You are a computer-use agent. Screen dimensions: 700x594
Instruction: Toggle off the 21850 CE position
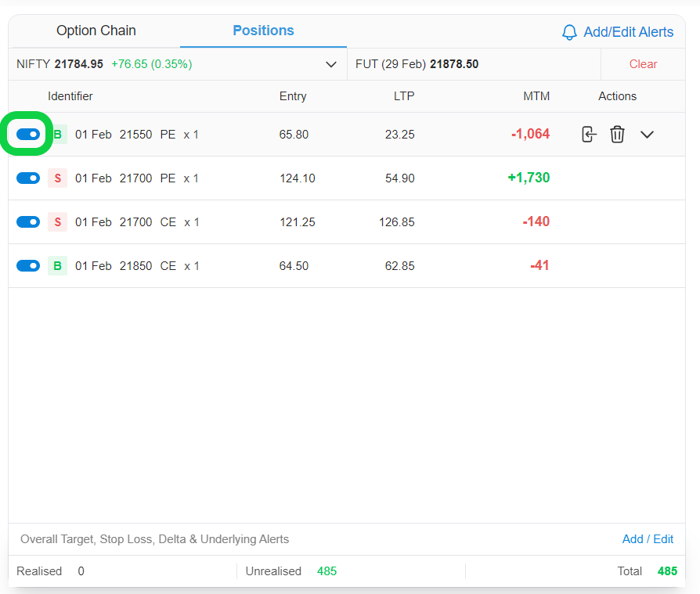[x=28, y=265]
